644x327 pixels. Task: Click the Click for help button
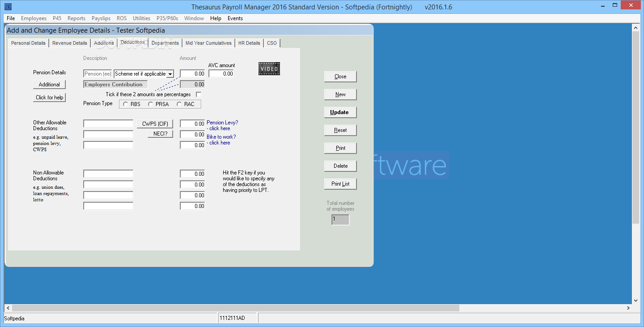click(x=49, y=98)
